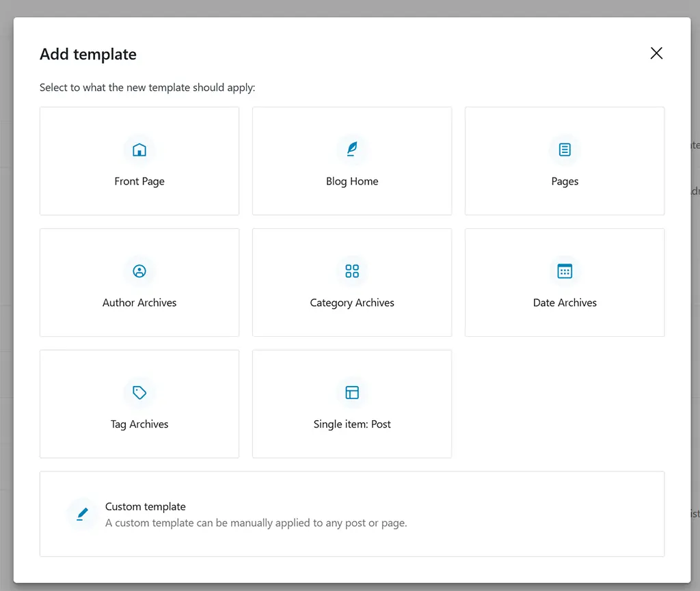This screenshot has width=700, height=591.
Task: Close the Add template dialog
Action: (x=656, y=53)
